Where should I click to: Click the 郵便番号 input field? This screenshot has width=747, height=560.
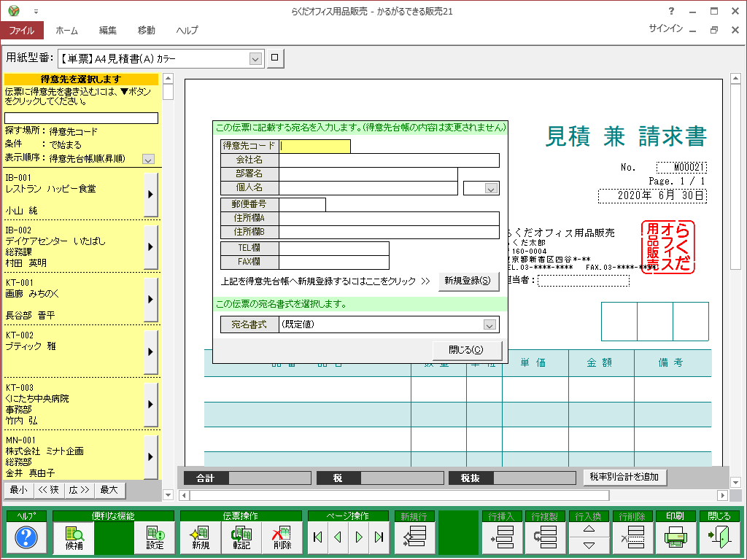point(303,204)
